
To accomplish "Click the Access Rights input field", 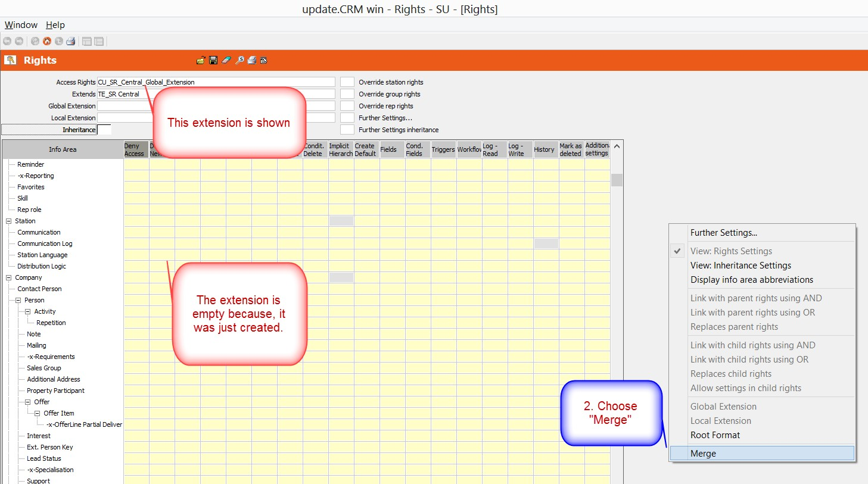I will pyautogui.click(x=216, y=82).
